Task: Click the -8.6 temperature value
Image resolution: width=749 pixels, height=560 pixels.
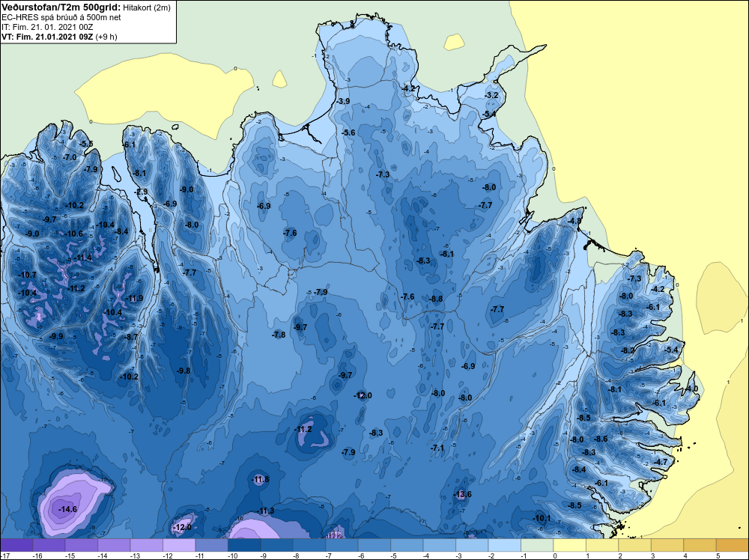Action: pos(601,439)
